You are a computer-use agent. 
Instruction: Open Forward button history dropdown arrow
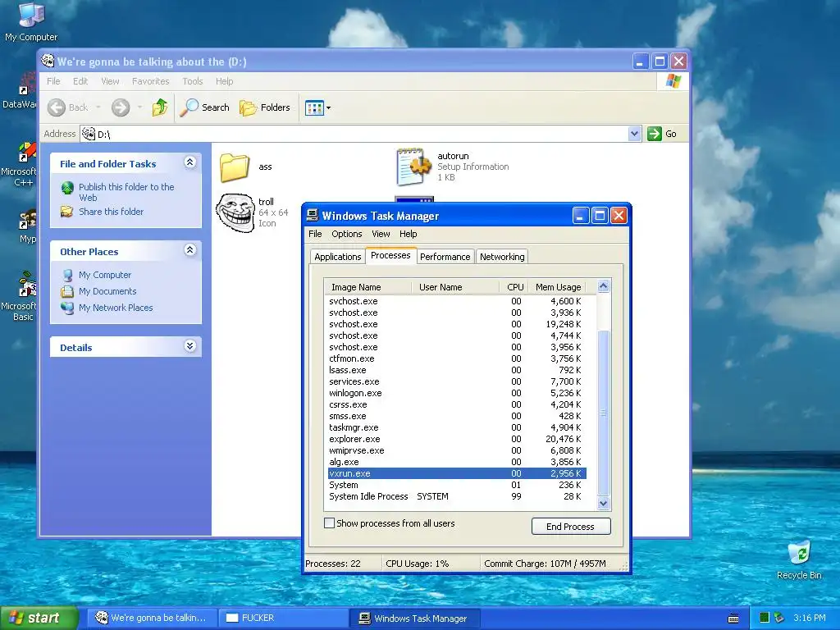coord(139,107)
